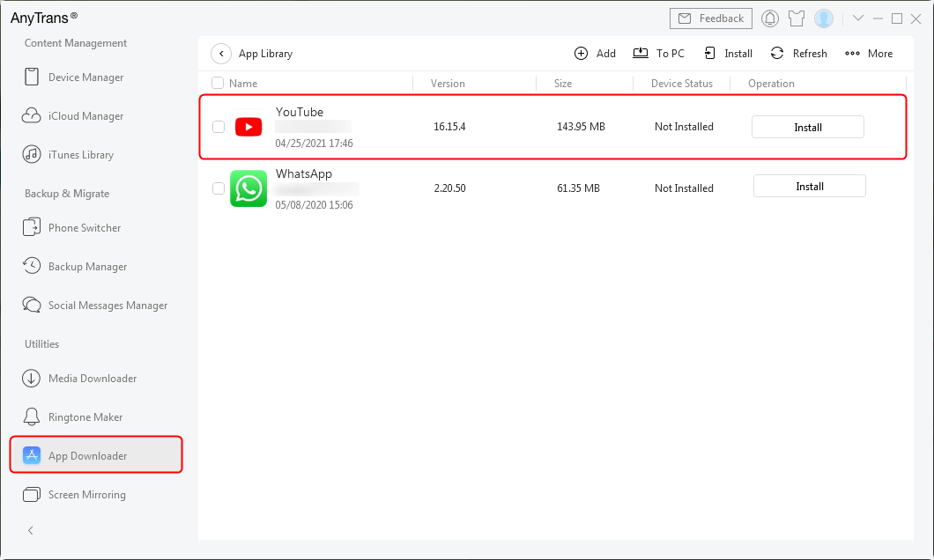Image resolution: width=934 pixels, height=560 pixels.
Task: Click the App Downloader store icon
Action: click(32, 455)
